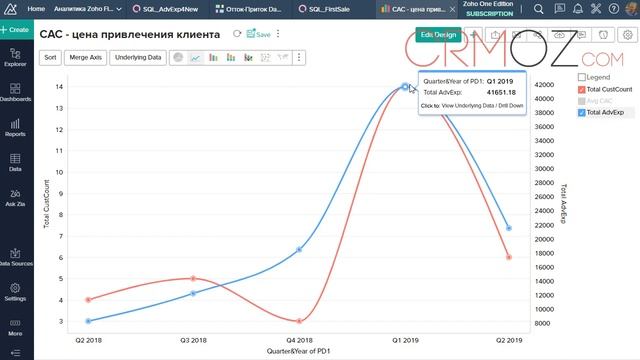Click the report title text
This screenshot has width=640, height=360.
130,34
